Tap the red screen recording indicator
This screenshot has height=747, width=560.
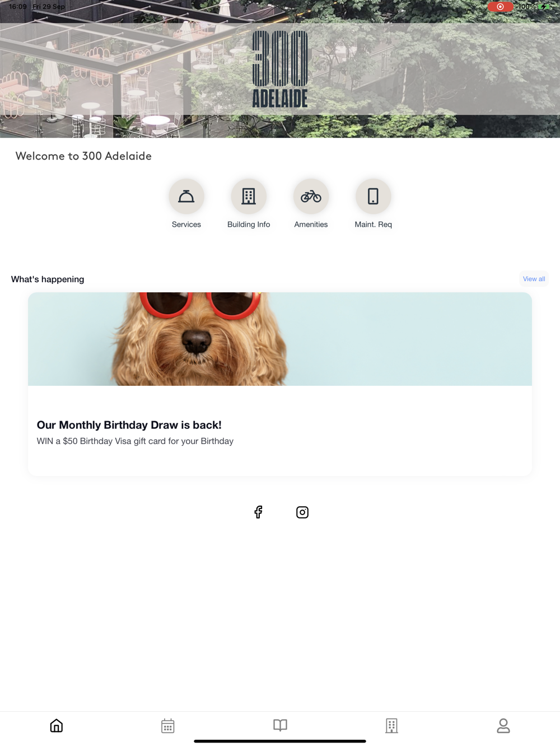pos(500,7)
